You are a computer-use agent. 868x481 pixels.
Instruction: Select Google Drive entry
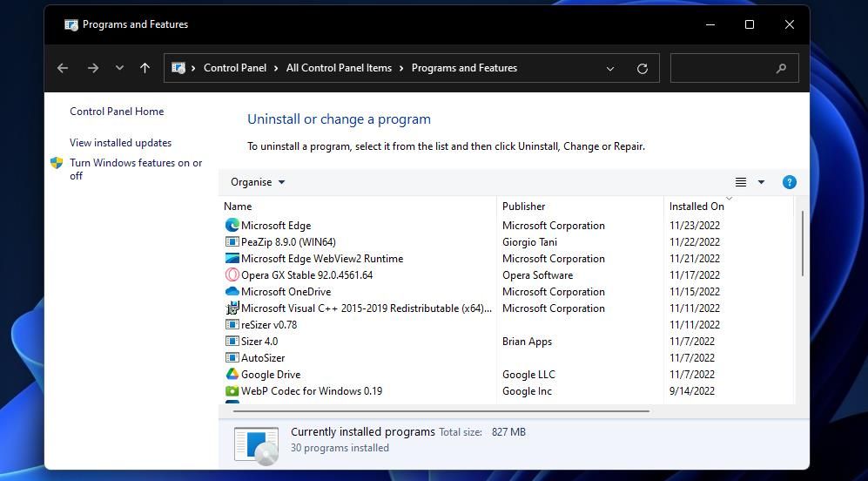(x=271, y=376)
